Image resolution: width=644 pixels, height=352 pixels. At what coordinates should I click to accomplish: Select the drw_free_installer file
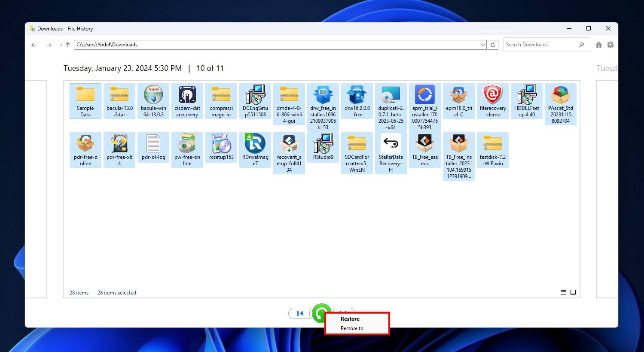[323, 107]
